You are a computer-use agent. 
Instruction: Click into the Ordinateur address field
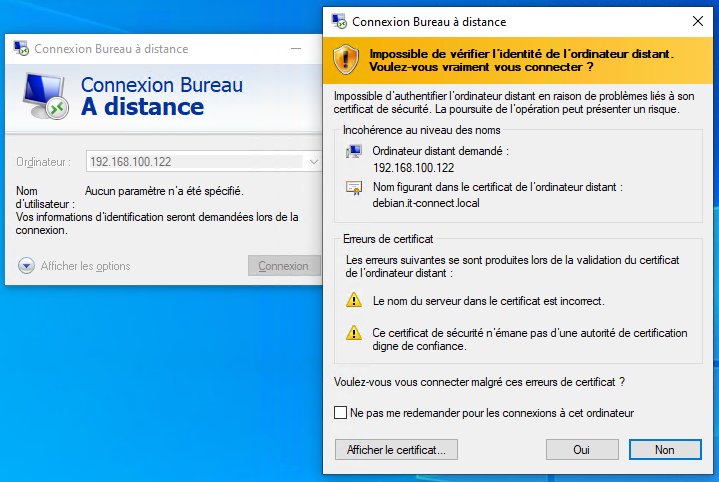195,161
